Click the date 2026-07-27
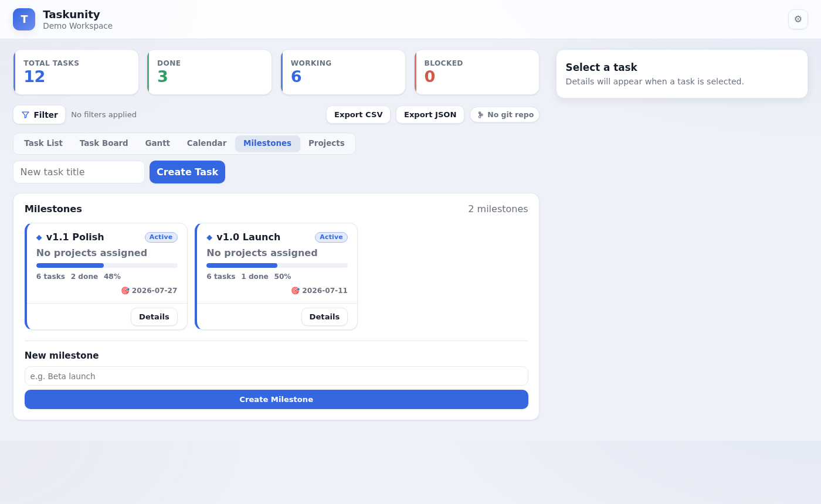This screenshot has width=821, height=504. point(154,291)
